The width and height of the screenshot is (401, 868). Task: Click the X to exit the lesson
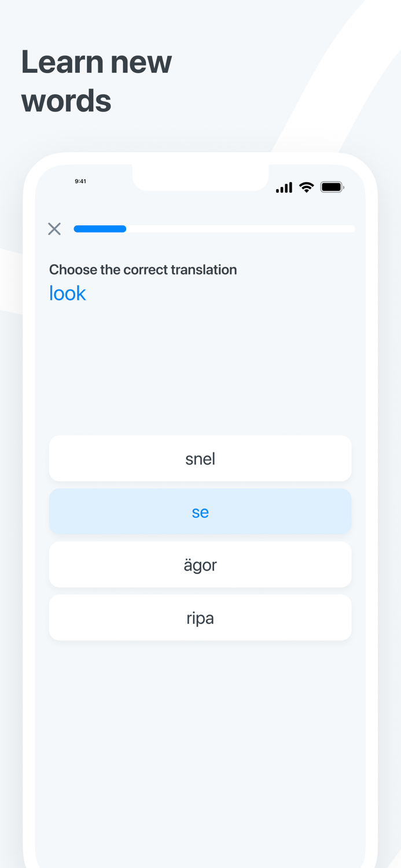pos(54,229)
